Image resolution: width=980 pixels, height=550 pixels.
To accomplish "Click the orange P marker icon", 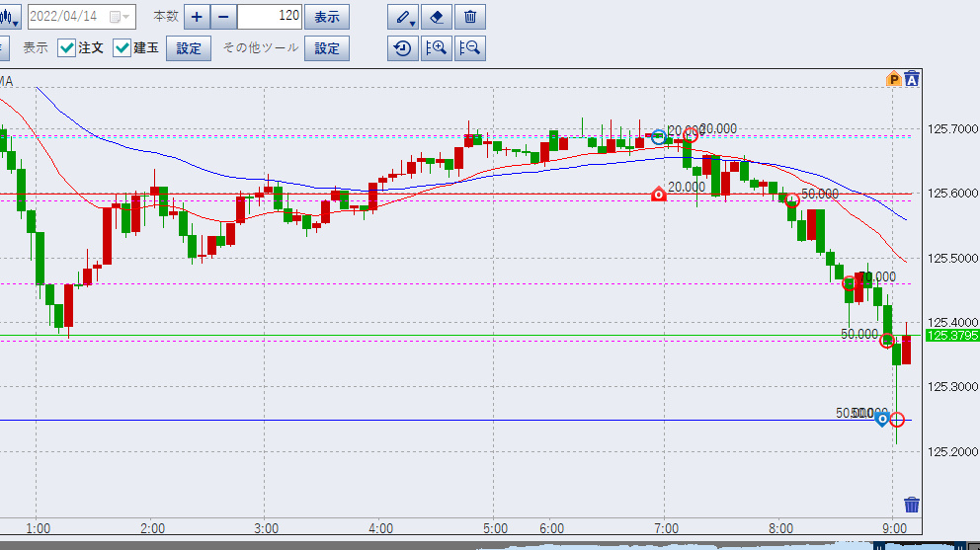I will 894,80.
